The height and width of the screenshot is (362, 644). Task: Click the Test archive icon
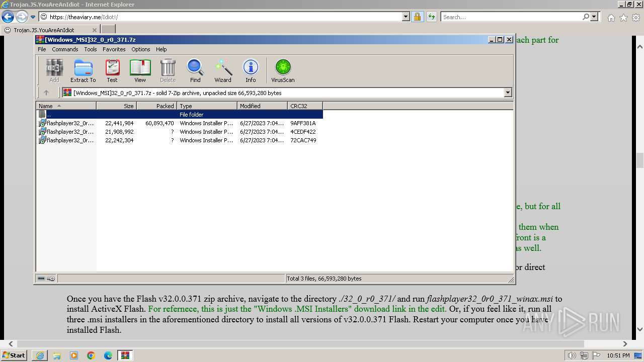[x=112, y=70]
